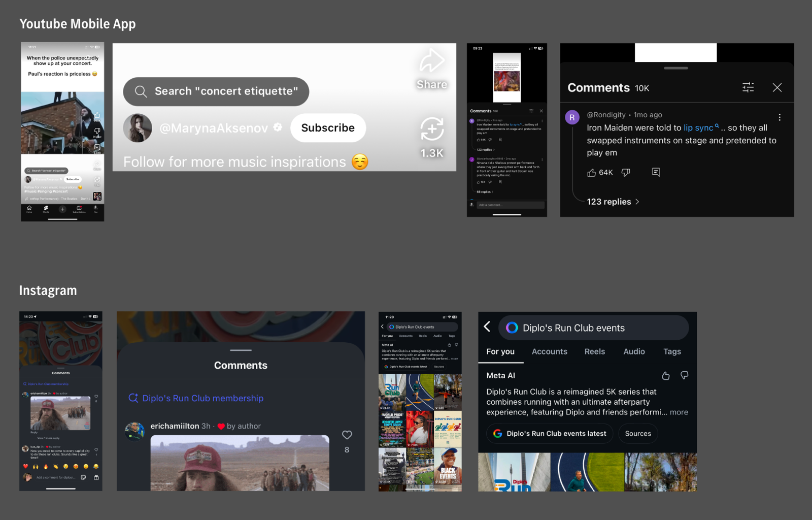Image resolution: width=812 pixels, height=520 pixels.
Task: Tap Dislike on the Short in YouTube phone
Action: coord(97,131)
